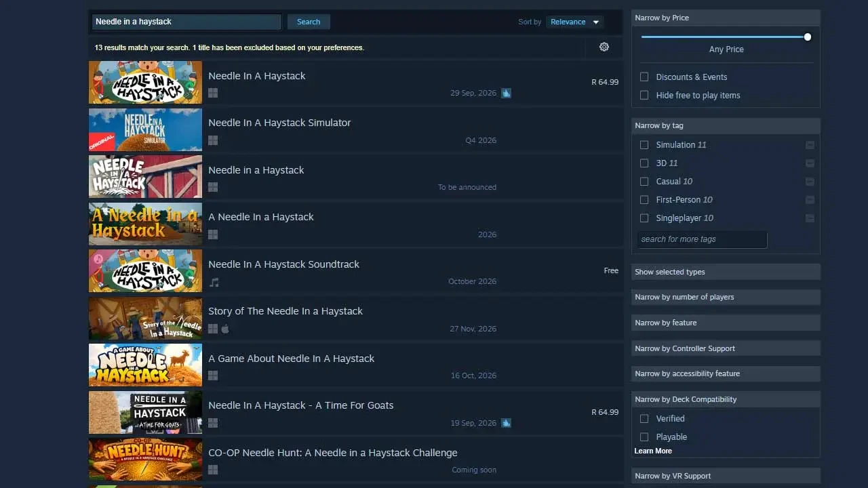Click Windows icon under A Needle In a Haystack
Image resolution: width=868 pixels, height=488 pixels.
(x=213, y=235)
